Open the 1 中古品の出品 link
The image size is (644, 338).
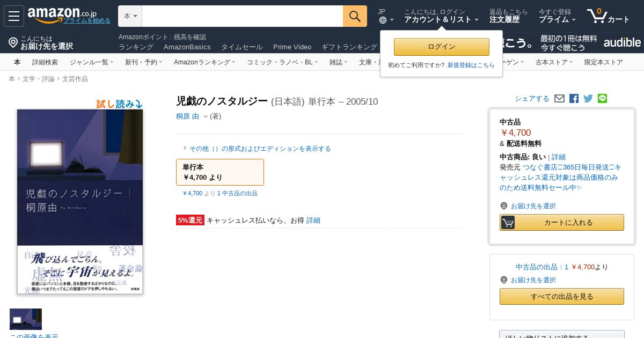click(x=237, y=194)
